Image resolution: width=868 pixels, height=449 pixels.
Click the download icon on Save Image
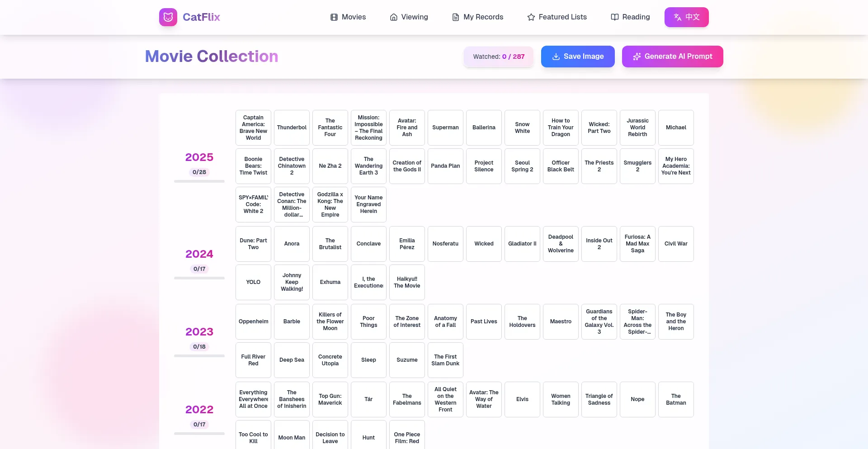point(556,57)
